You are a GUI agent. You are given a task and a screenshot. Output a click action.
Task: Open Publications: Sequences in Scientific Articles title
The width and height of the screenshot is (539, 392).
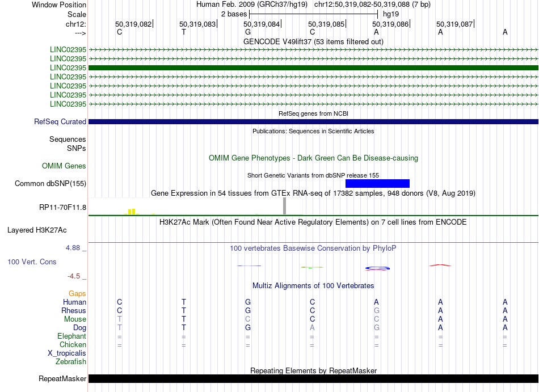point(313,131)
